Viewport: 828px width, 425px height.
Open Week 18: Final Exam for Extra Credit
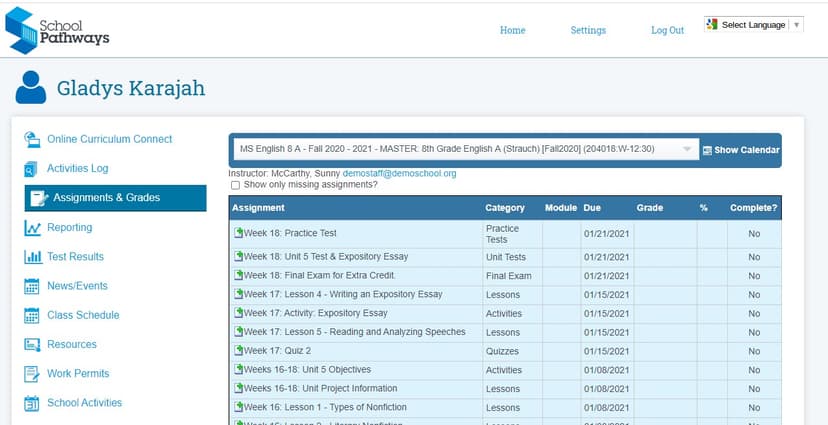click(x=319, y=275)
